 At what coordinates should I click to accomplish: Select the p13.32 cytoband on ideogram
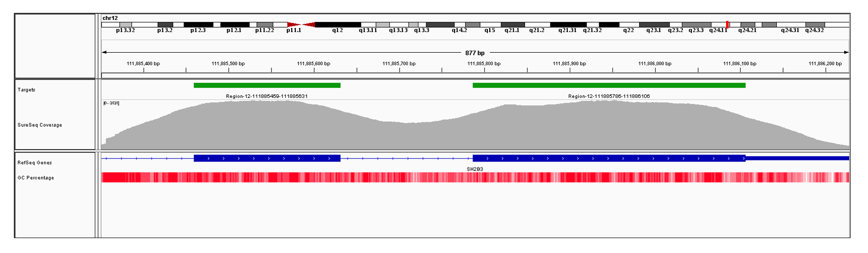click(126, 24)
